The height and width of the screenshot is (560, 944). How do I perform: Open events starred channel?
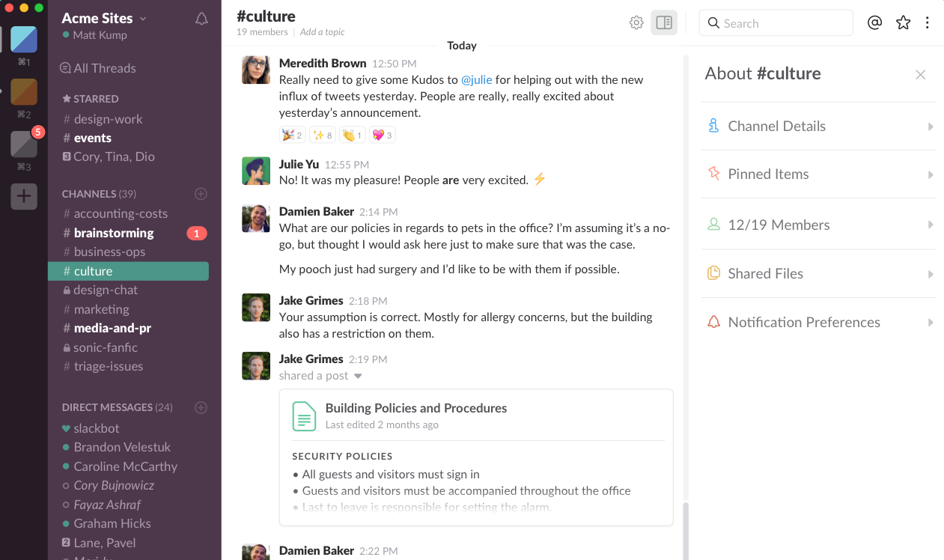coord(88,138)
